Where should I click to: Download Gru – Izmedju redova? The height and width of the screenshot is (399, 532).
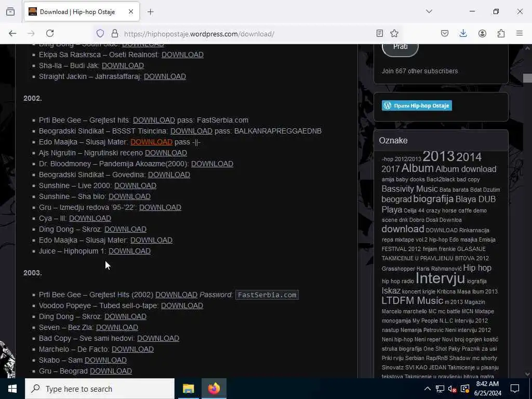point(160,207)
